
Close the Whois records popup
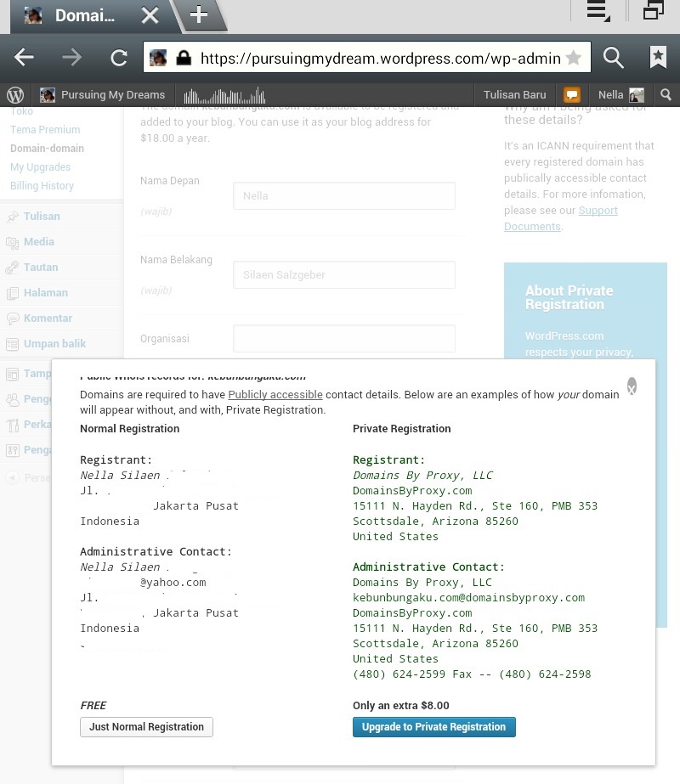click(x=632, y=386)
